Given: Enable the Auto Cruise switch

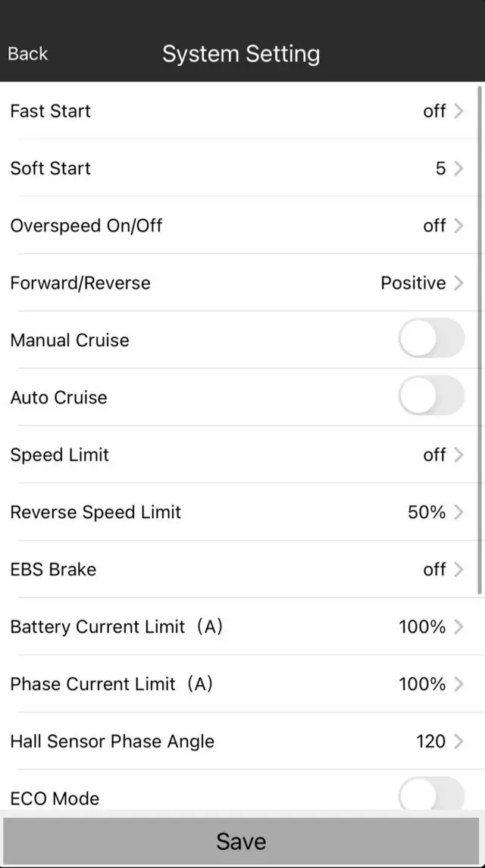Looking at the screenshot, I should point(431,396).
